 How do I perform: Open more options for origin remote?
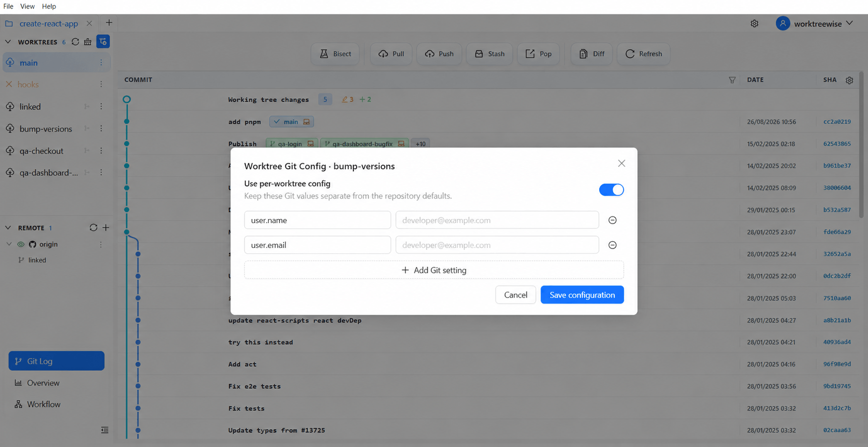tap(101, 244)
